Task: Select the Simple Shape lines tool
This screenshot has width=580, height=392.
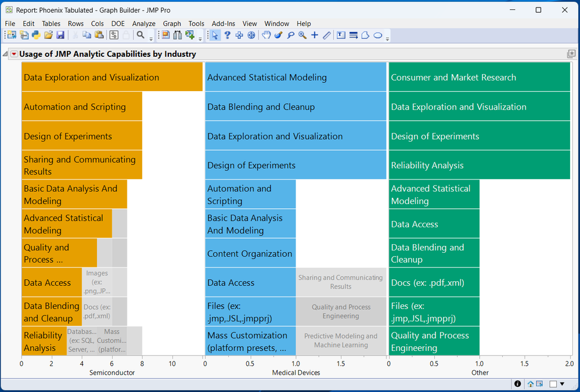Action: point(353,35)
